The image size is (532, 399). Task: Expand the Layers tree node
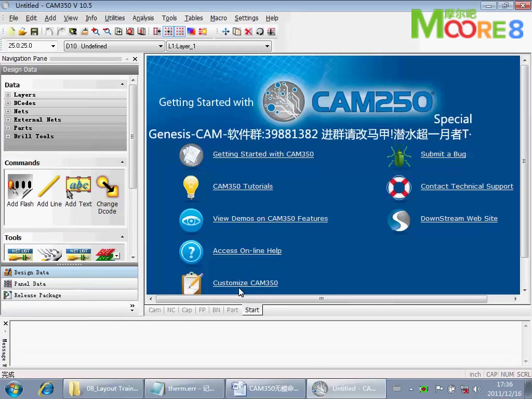(8, 95)
